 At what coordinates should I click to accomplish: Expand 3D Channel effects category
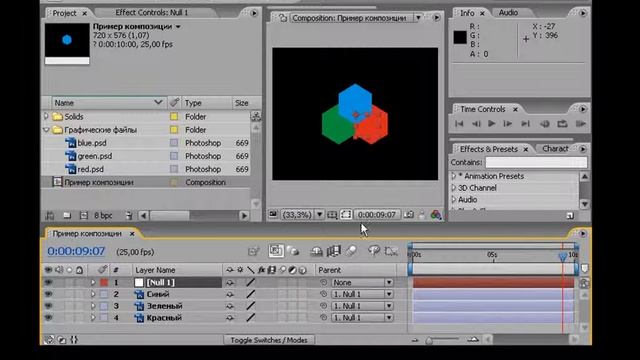pos(453,188)
